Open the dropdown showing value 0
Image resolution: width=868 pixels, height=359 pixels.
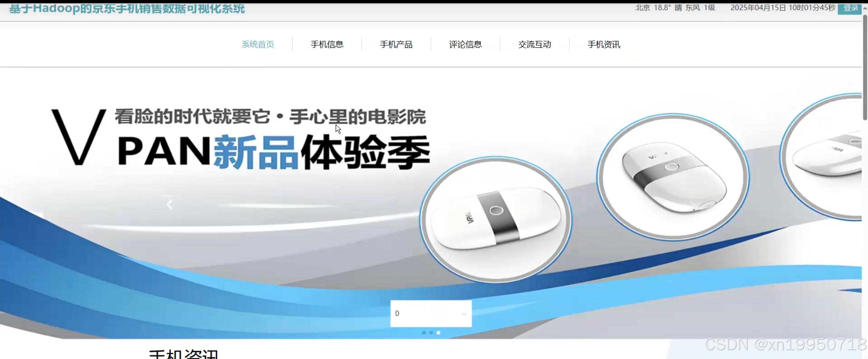pos(431,314)
